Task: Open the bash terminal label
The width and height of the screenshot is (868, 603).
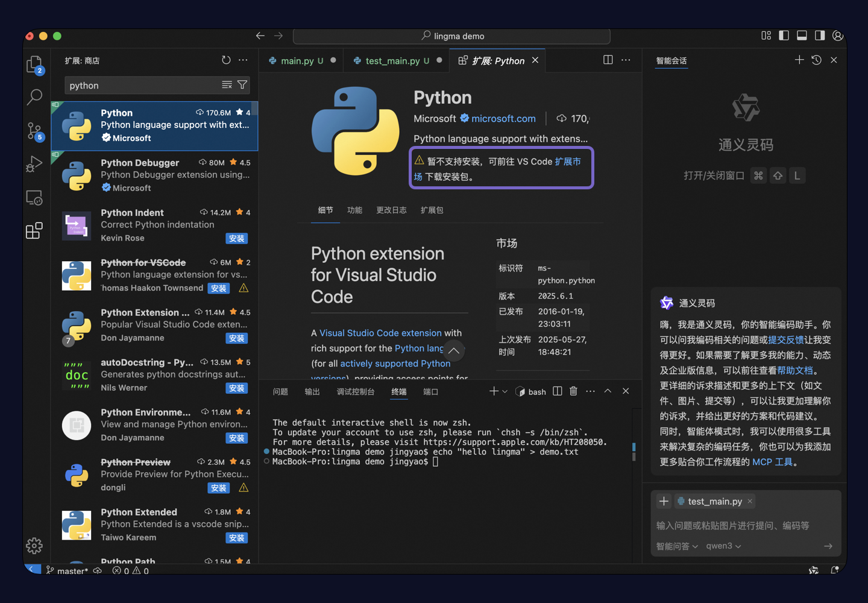Action: [531, 392]
